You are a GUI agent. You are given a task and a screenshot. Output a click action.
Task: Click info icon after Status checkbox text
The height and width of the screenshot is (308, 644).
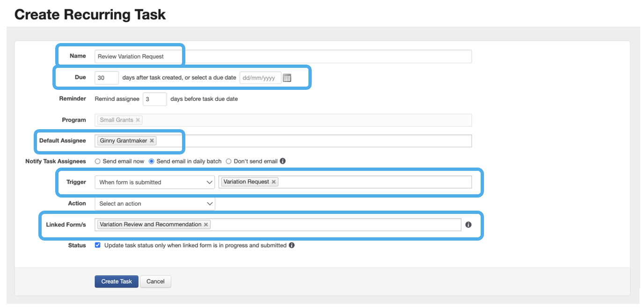pyautogui.click(x=292, y=245)
